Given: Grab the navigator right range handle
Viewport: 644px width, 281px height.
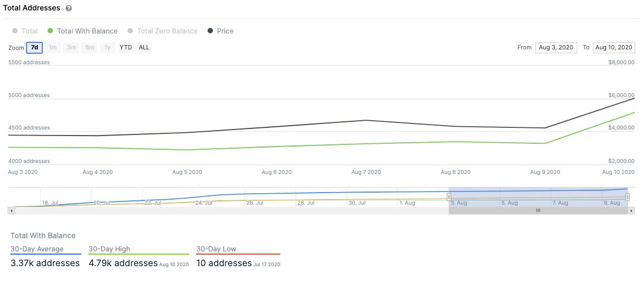Looking at the screenshot, I should coord(628,197).
